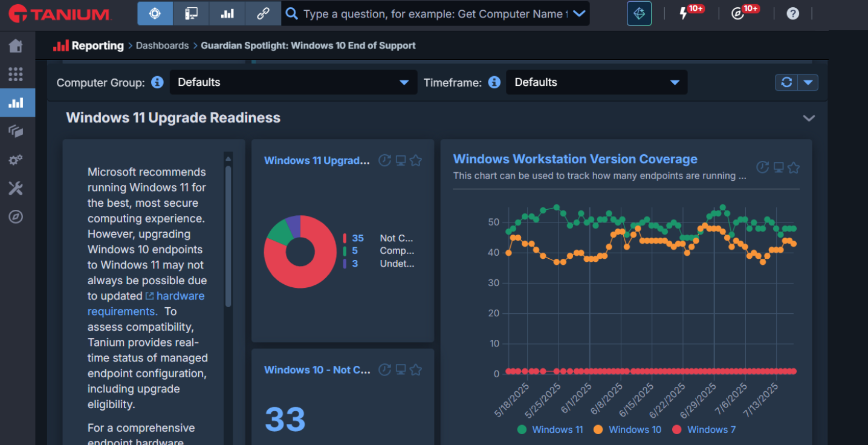
Task: Show Timeframe info tooltip icon
Action: pos(494,82)
